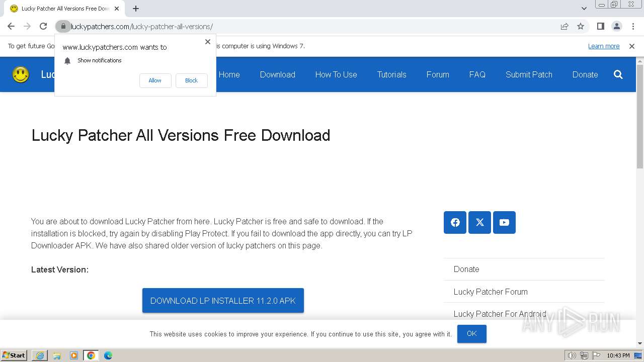Accept cookies with the OK button
644x362 pixels.
point(471,334)
